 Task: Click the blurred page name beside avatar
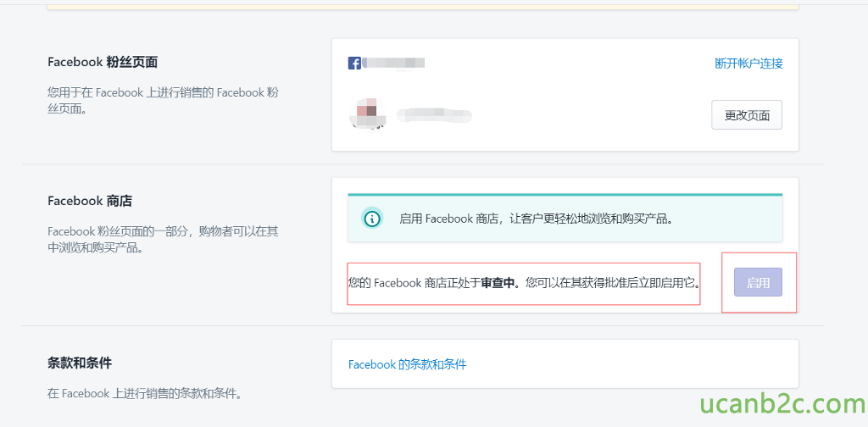click(x=434, y=115)
